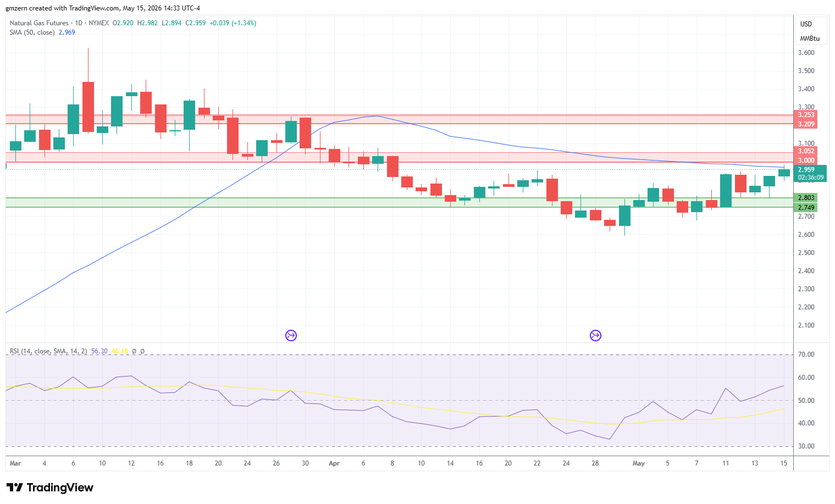
Task: Click the May label on time axis
Action: point(639,463)
